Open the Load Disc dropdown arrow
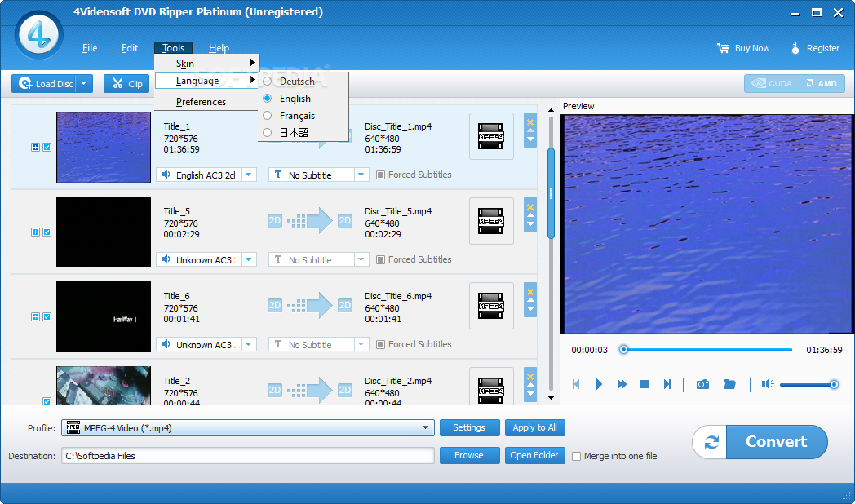Screen dimensions: 855x504 pos(84,84)
